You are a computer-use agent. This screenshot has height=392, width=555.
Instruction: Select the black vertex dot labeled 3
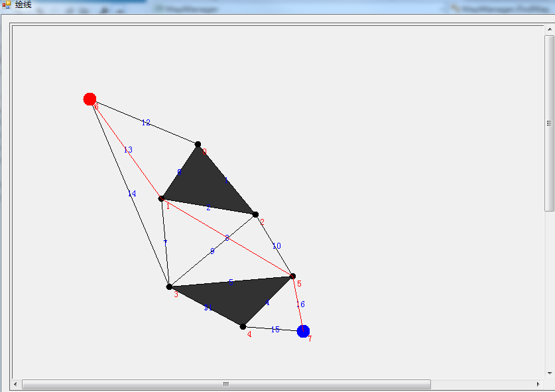(169, 287)
